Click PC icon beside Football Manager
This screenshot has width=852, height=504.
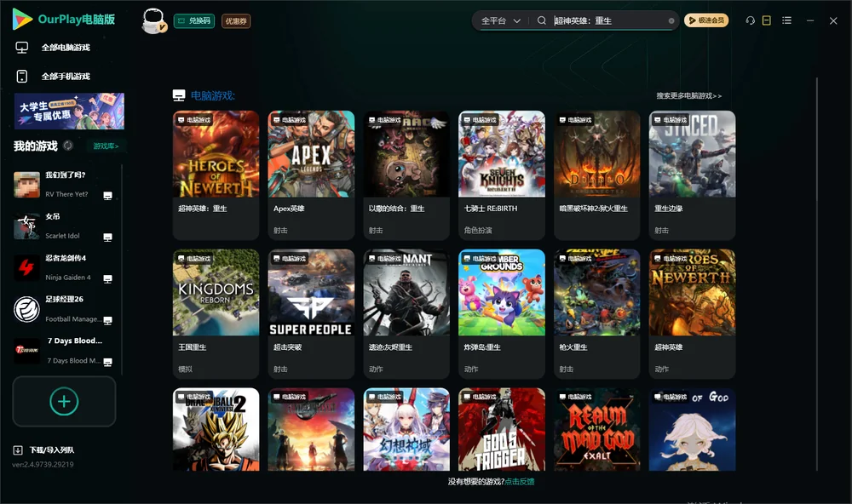tap(107, 320)
